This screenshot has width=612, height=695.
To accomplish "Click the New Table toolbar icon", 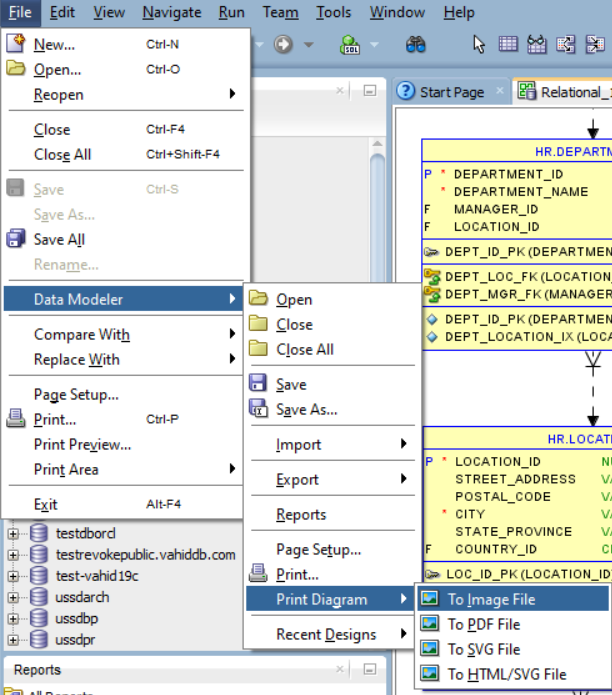I will [x=508, y=45].
